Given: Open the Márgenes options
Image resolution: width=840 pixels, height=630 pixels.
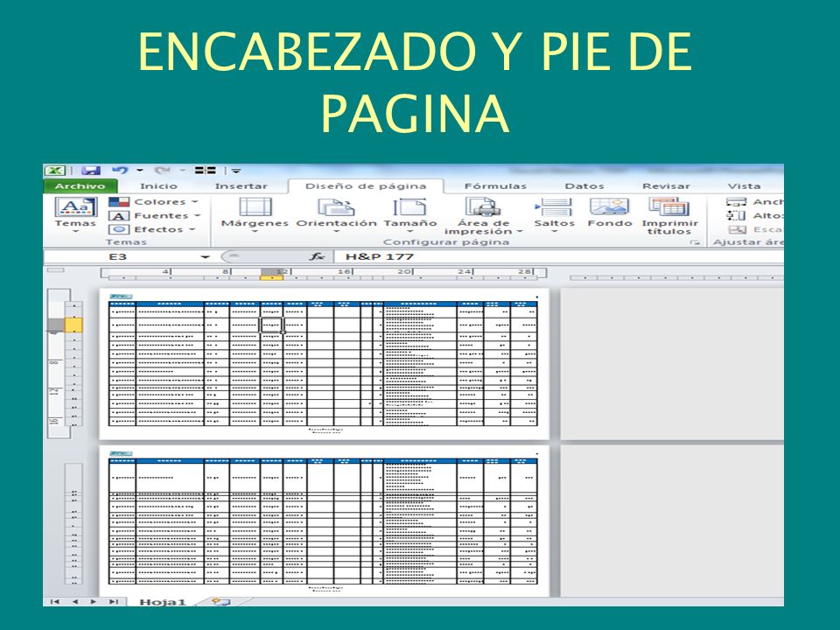Looking at the screenshot, I should click(255, 215).
